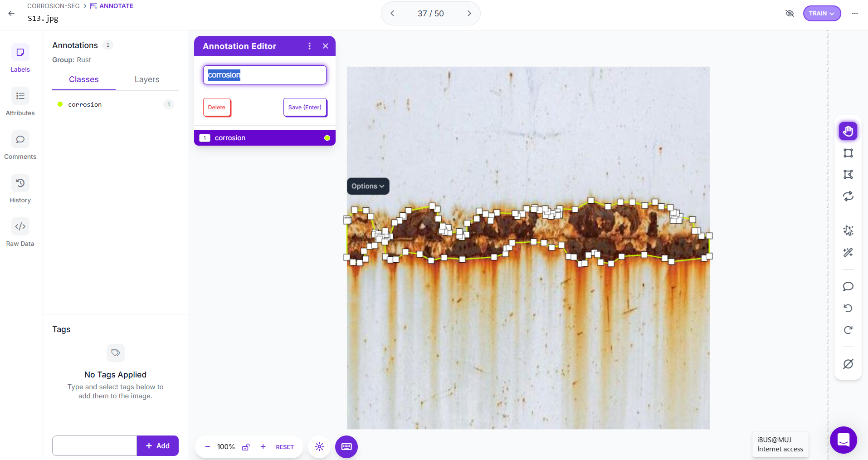
Task: Select the Classes tab
Action: pos(84,79)
